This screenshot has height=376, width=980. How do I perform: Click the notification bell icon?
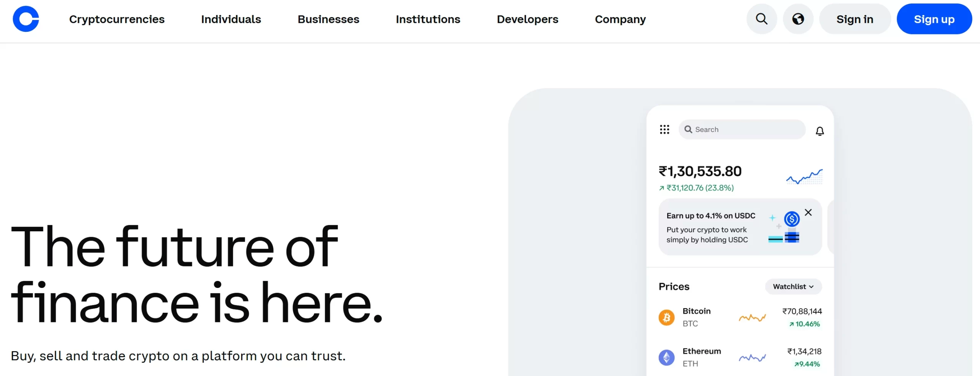tap(820, 131)
